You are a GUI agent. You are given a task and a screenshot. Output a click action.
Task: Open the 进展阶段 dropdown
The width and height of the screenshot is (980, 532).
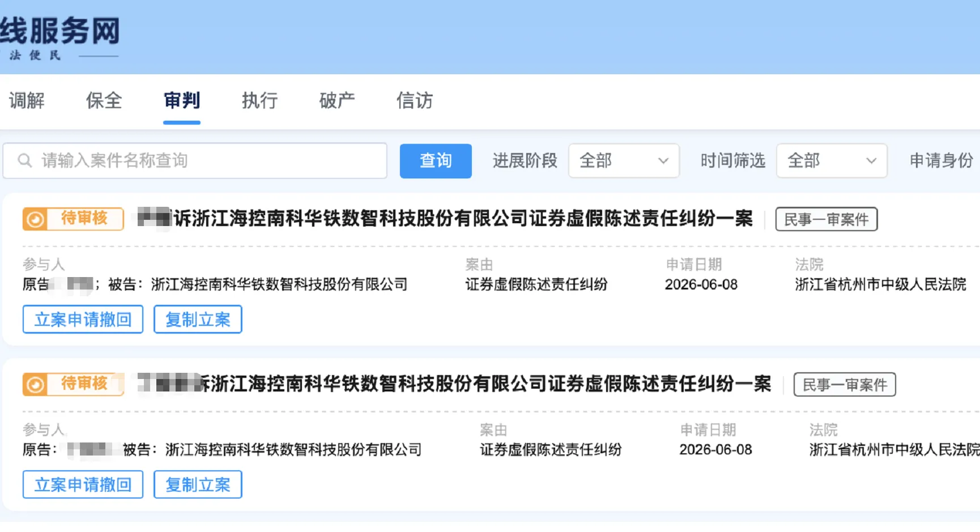(624, 161)
